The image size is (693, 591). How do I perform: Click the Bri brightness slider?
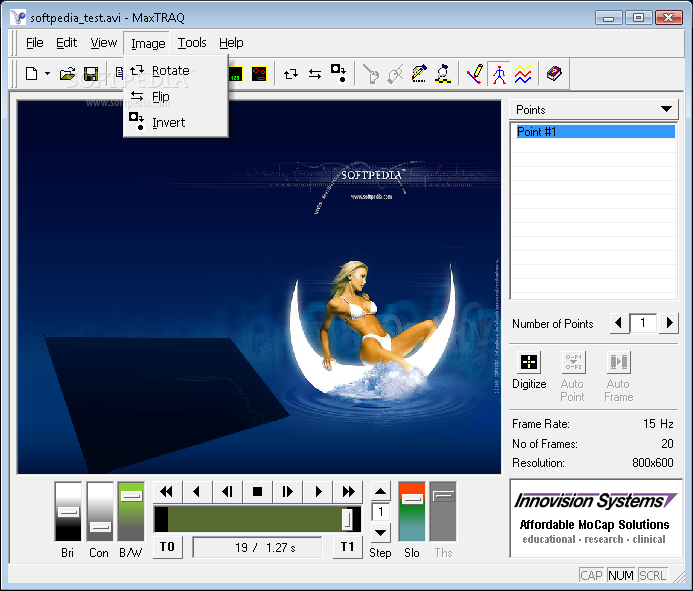tap(68, 511)
